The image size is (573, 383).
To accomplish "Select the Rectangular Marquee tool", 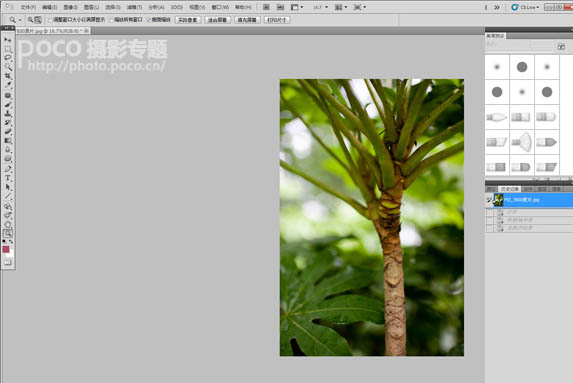I will pyautogui.click(x=8, y=49).
